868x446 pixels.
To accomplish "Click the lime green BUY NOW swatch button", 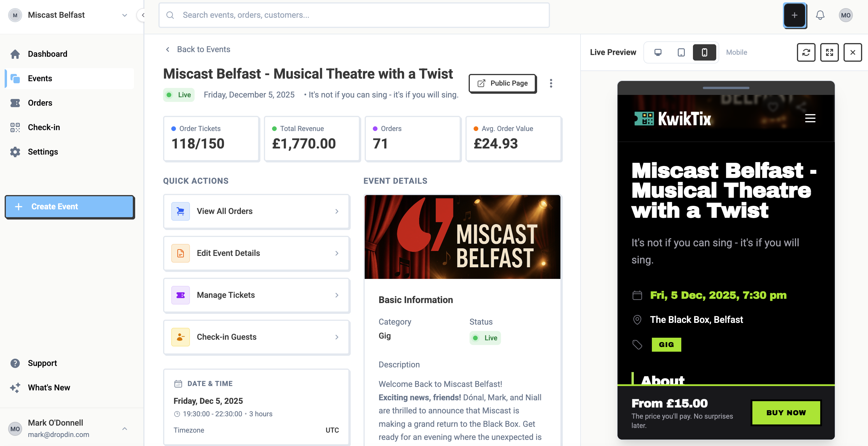I will point(786,413).
